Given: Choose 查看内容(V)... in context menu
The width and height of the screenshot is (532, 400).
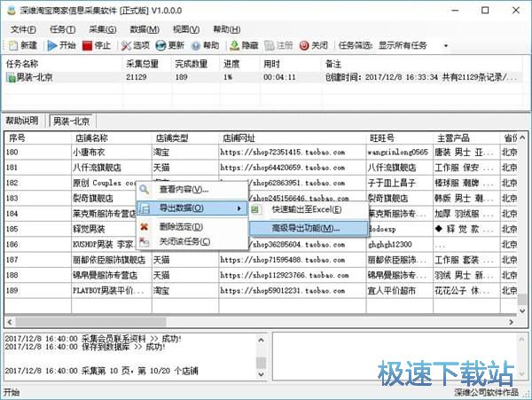Looking at the screenshot, I should click(x=192, y=189).
